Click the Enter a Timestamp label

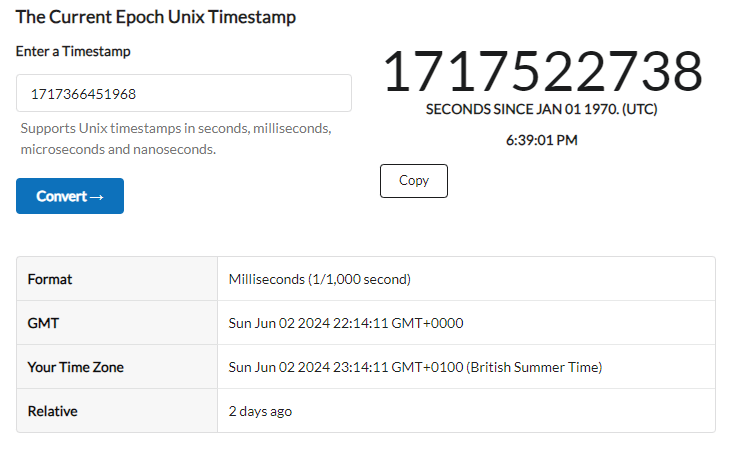73,51
